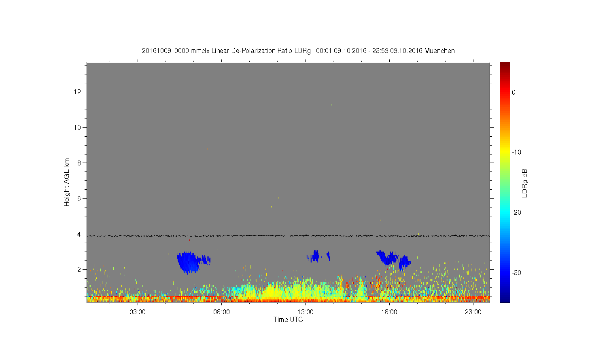Click the height tick label 2
Screen dimensions: 607x364
pyautogui.click(x=80, y=269)
